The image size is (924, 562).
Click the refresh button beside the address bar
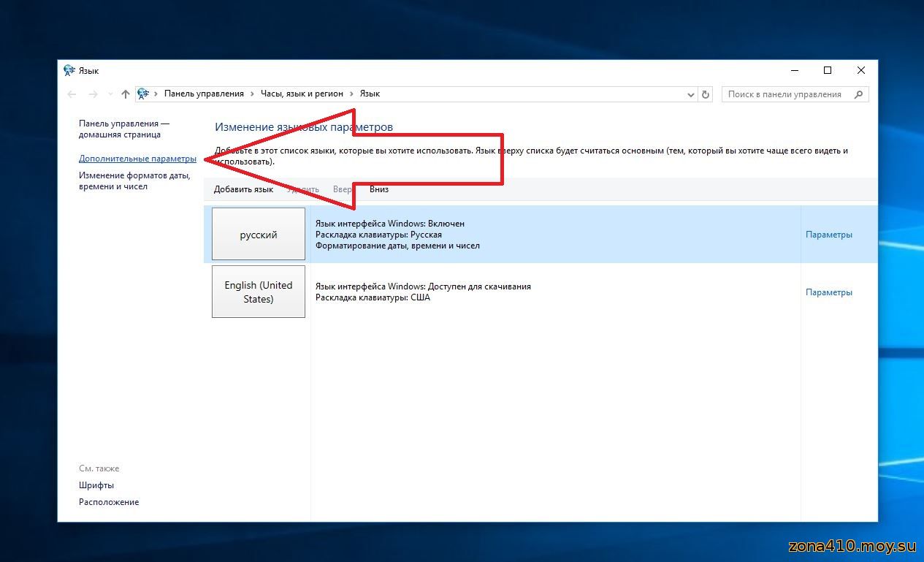(706, 94)
